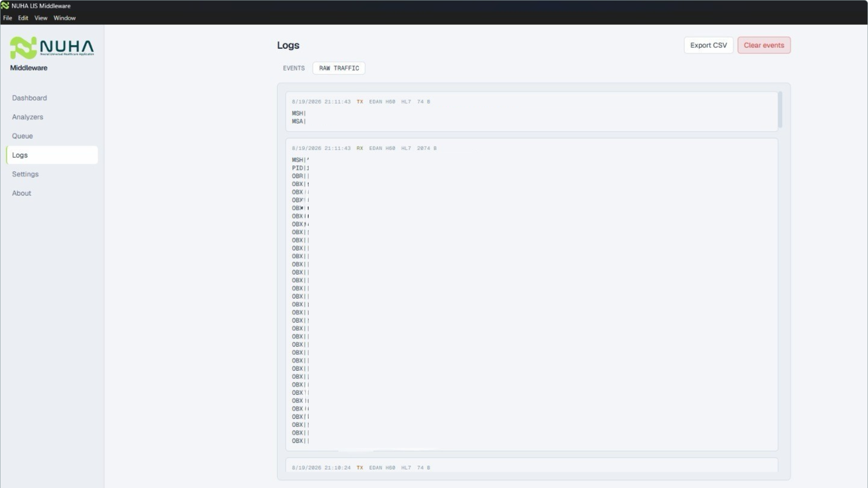Viewport: 868px width, 488px height.
Task: Click the Middleware label under the logo
Action: [x=29, y=68]
